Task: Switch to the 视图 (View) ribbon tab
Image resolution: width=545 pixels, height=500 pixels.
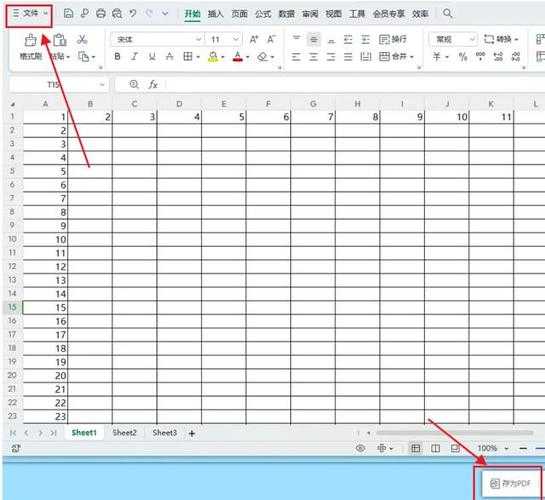Action: (x=333, y=14)
